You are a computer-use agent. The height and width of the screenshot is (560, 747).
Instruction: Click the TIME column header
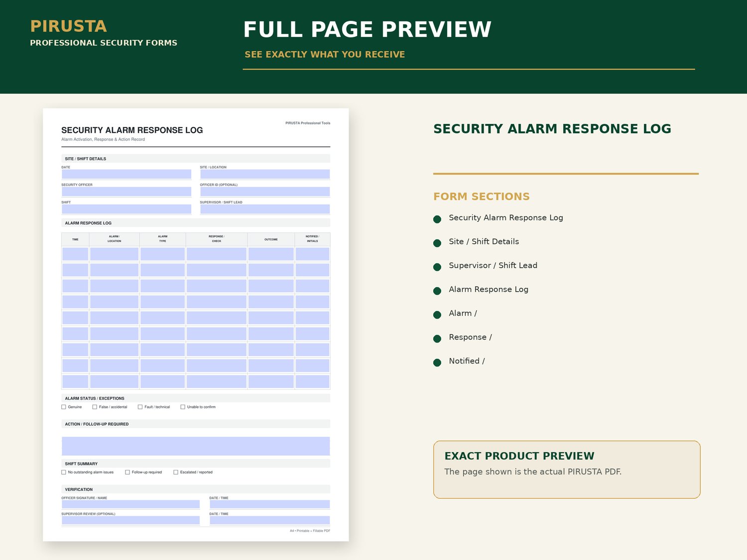coord(75,239)
